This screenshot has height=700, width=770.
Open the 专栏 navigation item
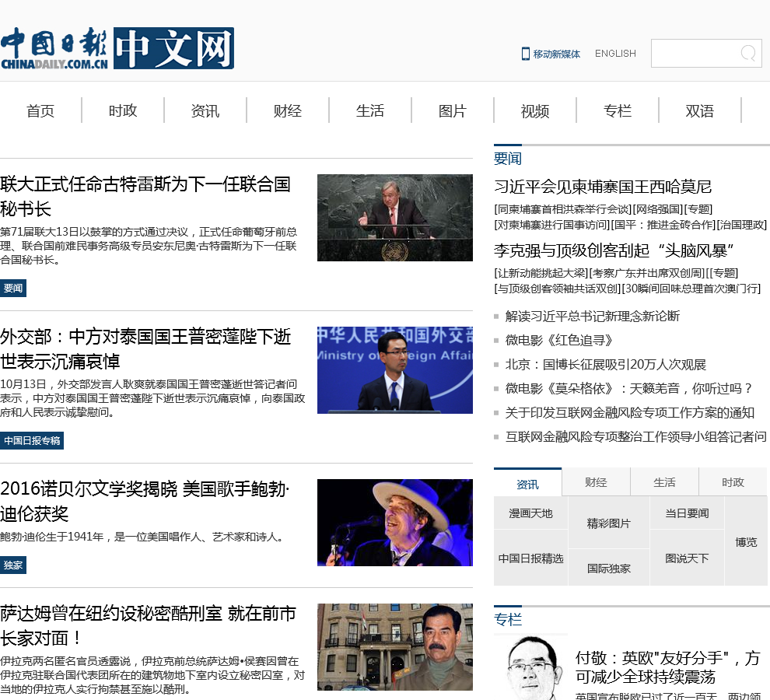[618, 110]
